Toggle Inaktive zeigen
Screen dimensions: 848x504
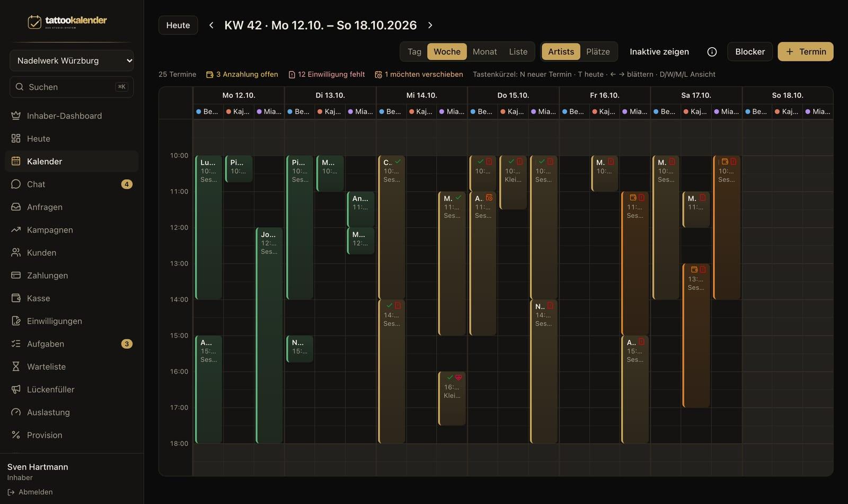click(659, 51)
